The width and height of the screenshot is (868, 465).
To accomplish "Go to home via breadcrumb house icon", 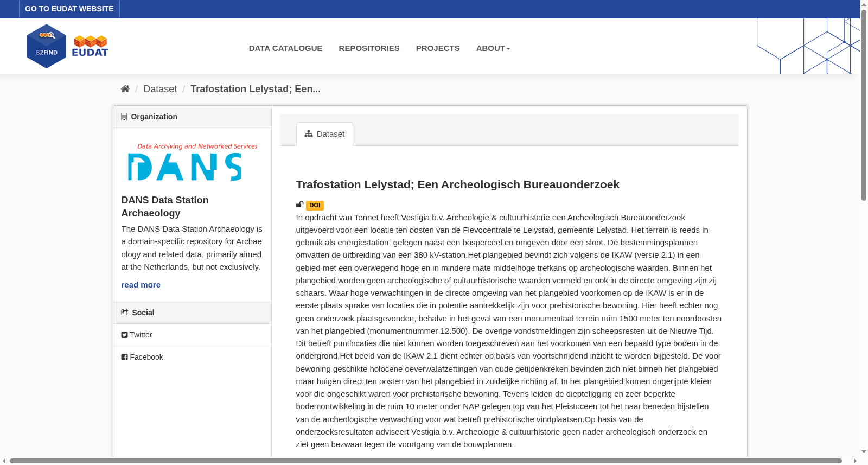I will [125, 89].
